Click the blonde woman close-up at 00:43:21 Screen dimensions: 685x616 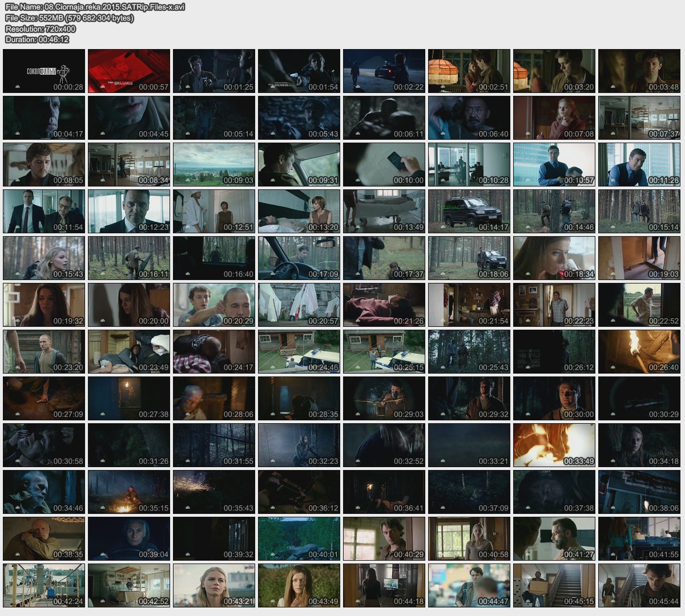point(214,585)
